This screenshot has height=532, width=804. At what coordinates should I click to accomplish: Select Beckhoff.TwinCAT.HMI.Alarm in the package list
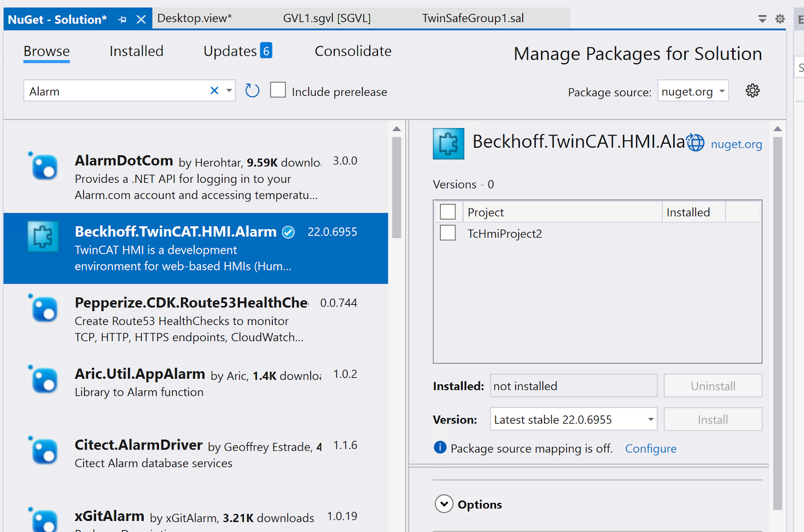coord(195,248)
